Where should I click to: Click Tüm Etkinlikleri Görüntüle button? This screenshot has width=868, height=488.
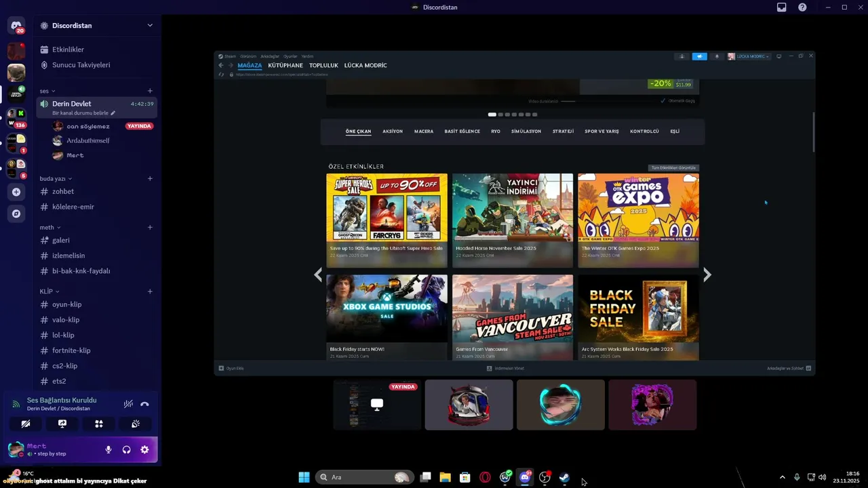tap(673, 167)
